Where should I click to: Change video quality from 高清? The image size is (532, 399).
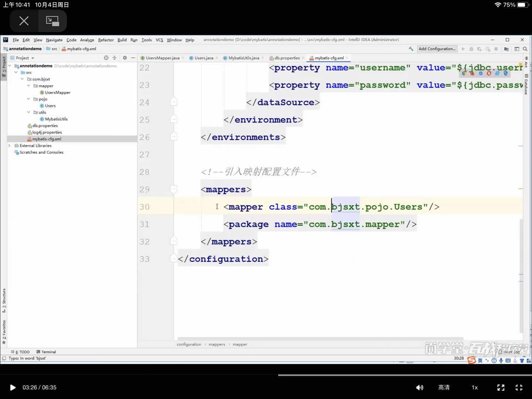click(444, 388)
